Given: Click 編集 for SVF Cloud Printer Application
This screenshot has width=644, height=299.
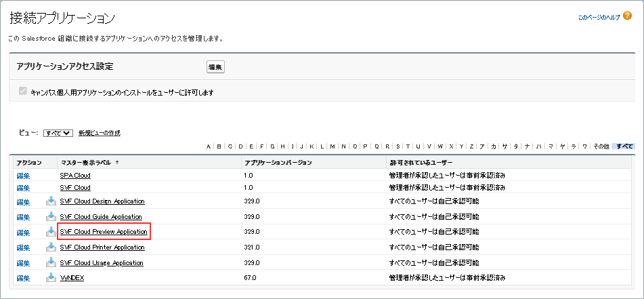Looking at the screenshot, I should [x=24, y=248].
